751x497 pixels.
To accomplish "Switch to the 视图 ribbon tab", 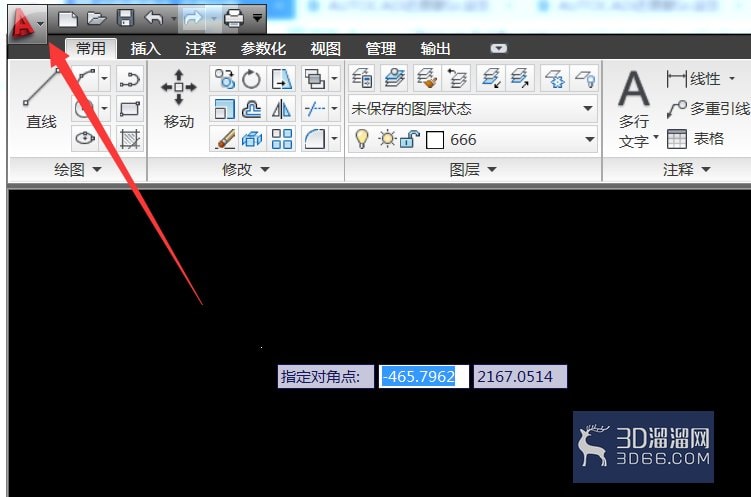I will [x=325, y=48].
